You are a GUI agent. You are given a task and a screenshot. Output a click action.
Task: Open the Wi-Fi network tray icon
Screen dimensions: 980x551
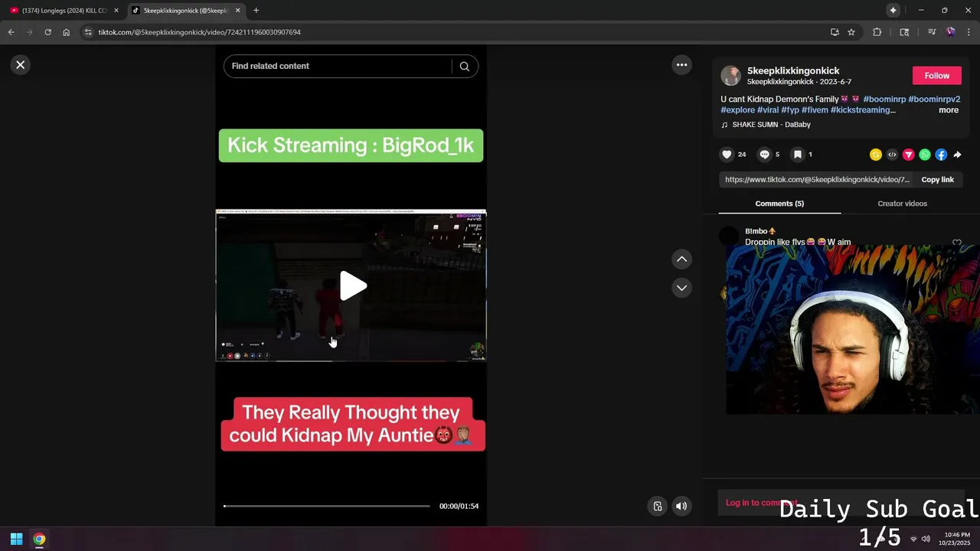point(913,539)
